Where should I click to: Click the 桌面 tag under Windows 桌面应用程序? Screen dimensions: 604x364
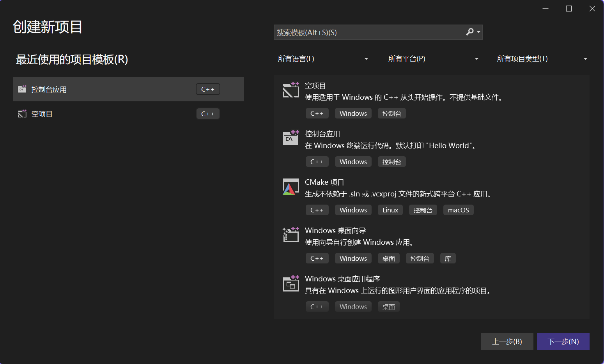pos(389,307)
